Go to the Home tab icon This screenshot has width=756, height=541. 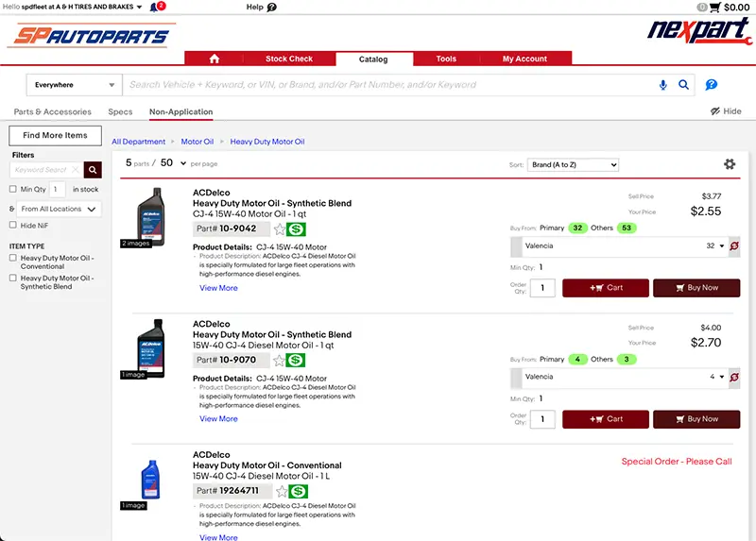[215, 59]
